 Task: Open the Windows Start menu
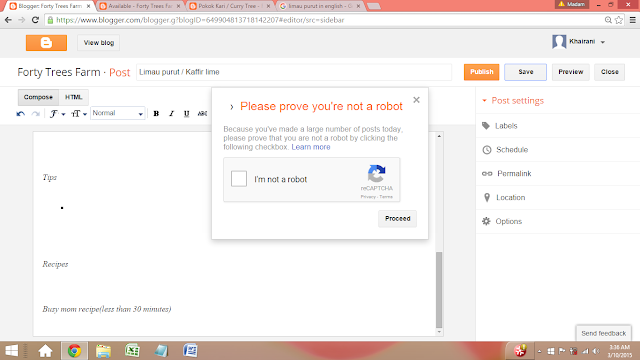tap(11, 351)
